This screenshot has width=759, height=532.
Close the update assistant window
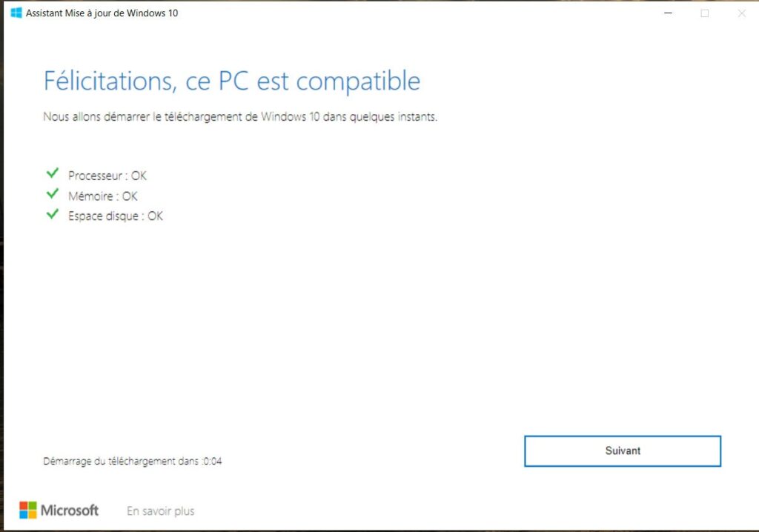coord(741,13)
